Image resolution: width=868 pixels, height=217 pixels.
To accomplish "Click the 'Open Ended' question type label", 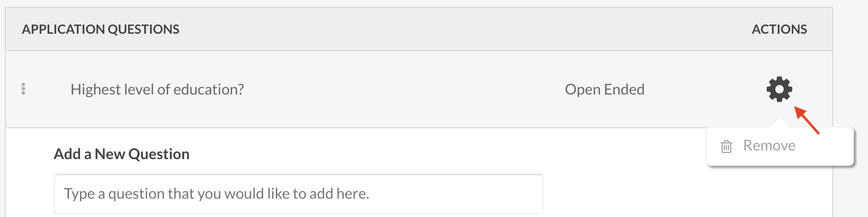I will click(x=605, y=90).
